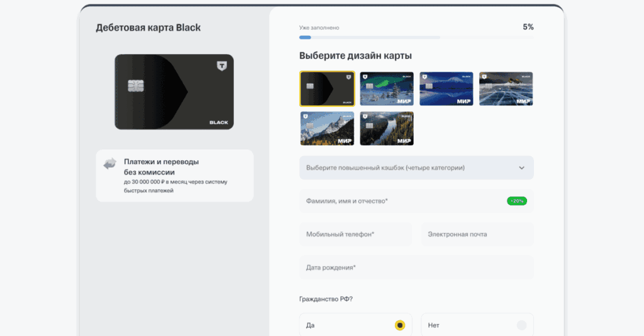
Task: Click the "Мобильный телефон" input field
Action: click(x=355, y=234)
